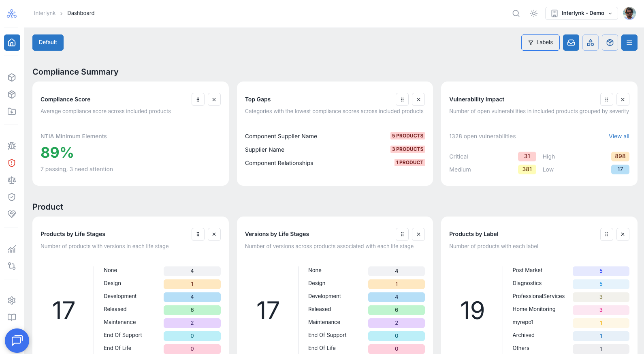Open the chat support bubble
The height and width of the screenshot is (354, 644).
(x=17, y=341)
